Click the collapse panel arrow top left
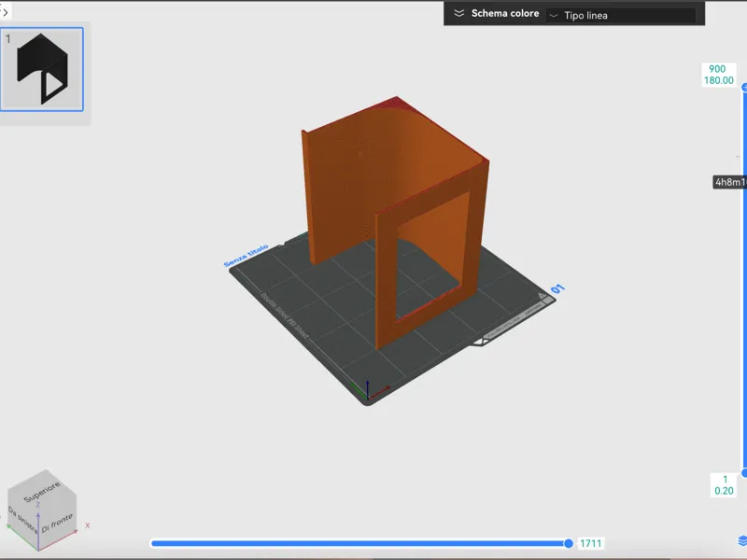747x560 pixels. coord(5,12)
